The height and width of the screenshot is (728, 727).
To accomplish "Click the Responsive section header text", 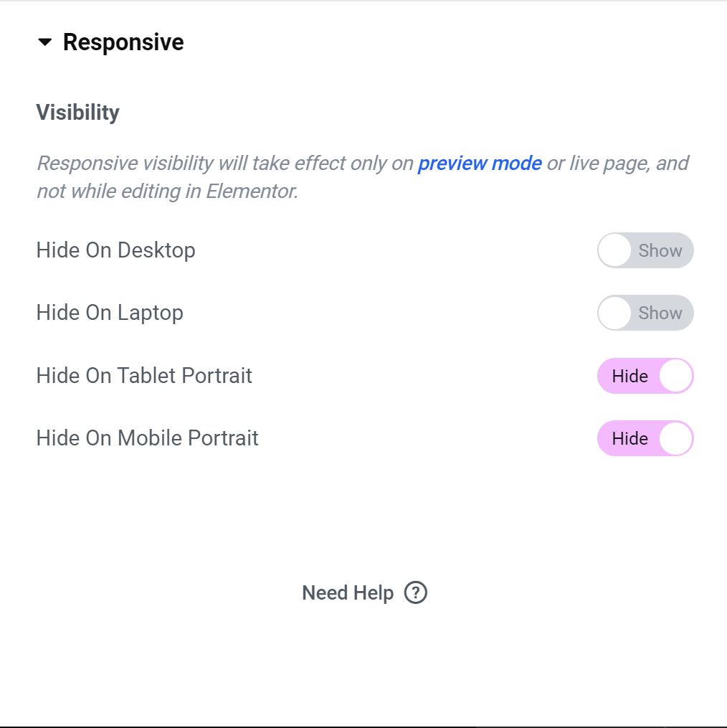I will pos(123,42).
